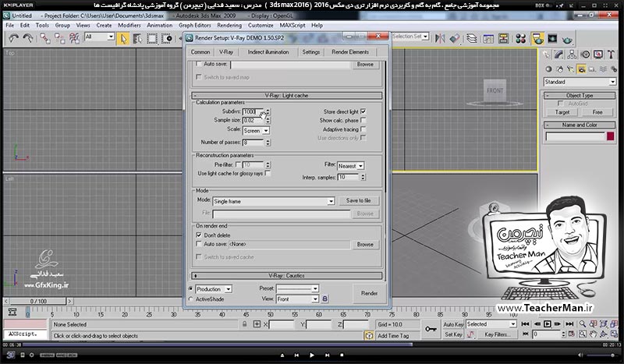
Task: Activate Bind to Space Warp tool
Action: click(x=74, y=38)
